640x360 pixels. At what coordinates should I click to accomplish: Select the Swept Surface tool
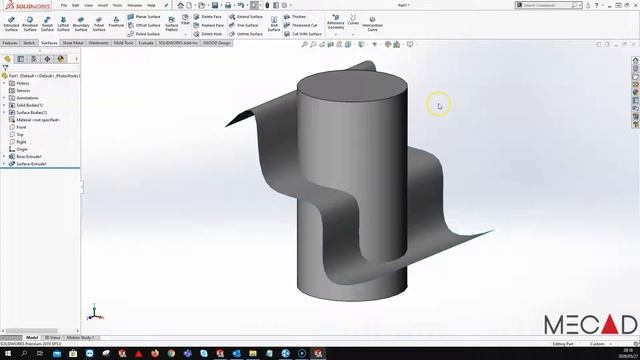(x=47, y=24)
